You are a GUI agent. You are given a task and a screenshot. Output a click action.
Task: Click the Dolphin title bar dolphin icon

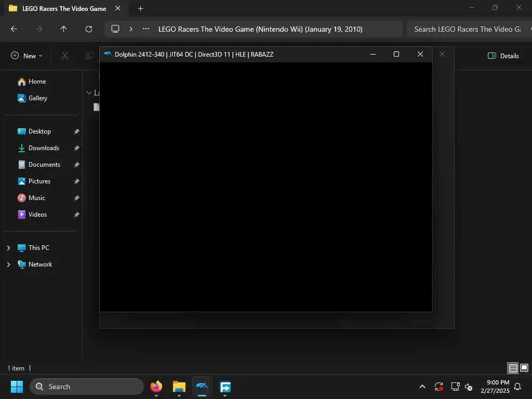108,54
